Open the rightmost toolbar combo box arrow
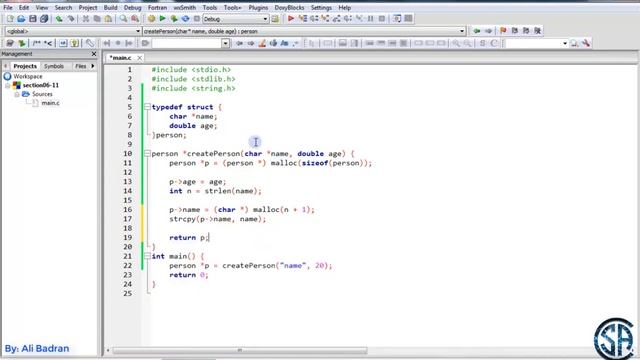Image resolution: width=640 pixels, height=360 pixels. pyautogui.click(x=565, y=43)
